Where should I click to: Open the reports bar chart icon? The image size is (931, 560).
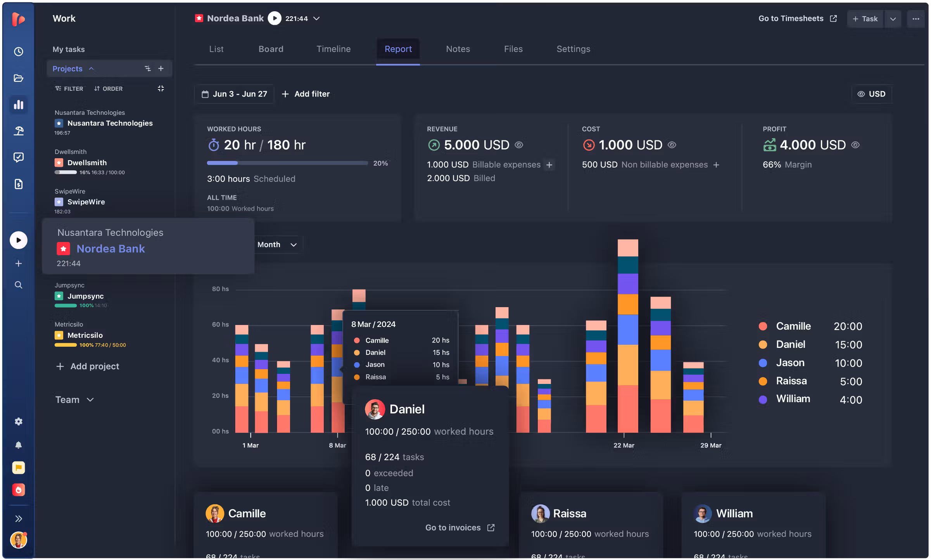pos(18,105)
